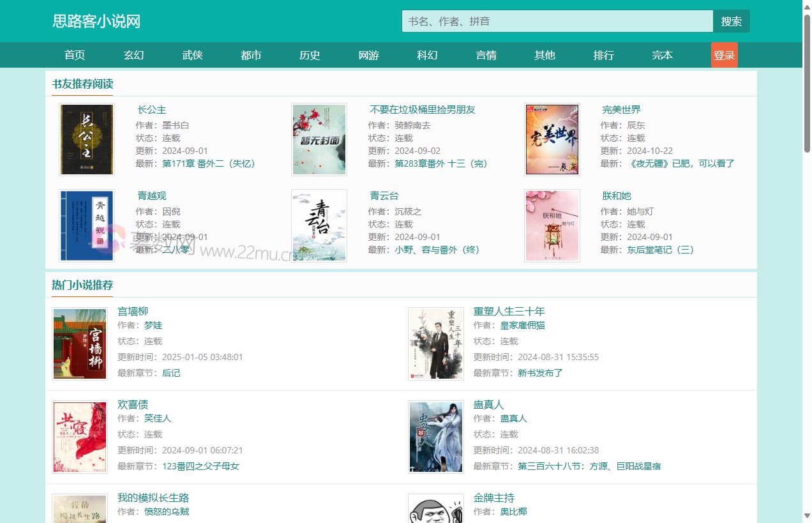Focus the book name search field
812x523 pixels.
[557, 21]
